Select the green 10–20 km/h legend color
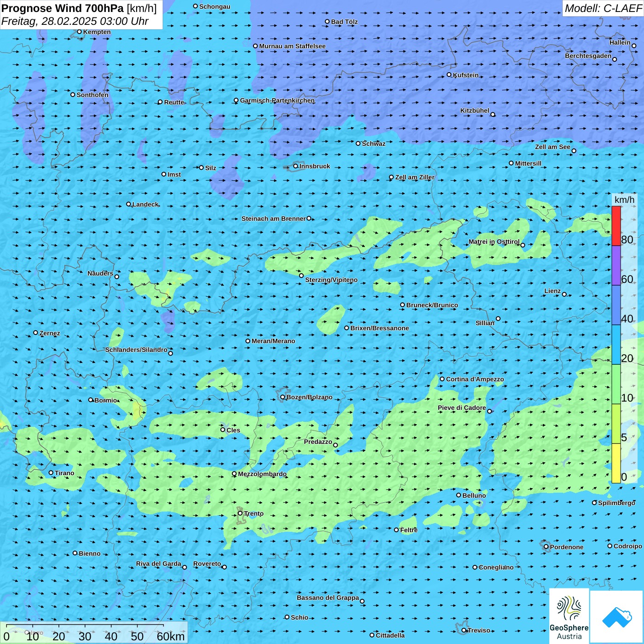This screenshot has width=644, height=644. click(x=616, y=385)
